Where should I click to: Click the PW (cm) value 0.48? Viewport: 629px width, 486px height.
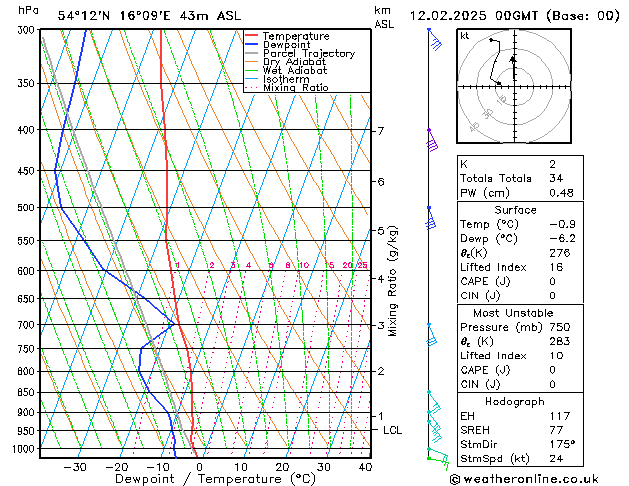pos(561,193)
